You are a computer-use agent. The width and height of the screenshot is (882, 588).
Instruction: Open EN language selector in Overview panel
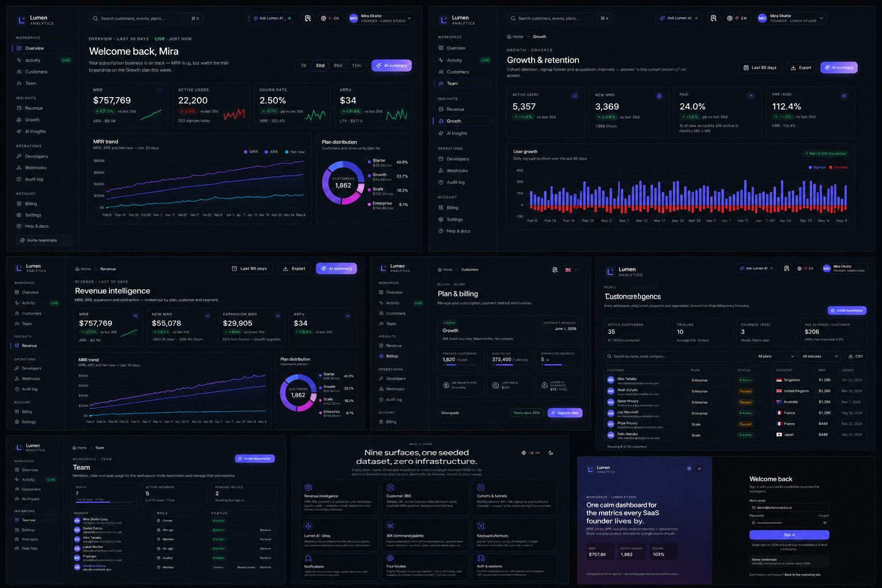coord(330,18)
